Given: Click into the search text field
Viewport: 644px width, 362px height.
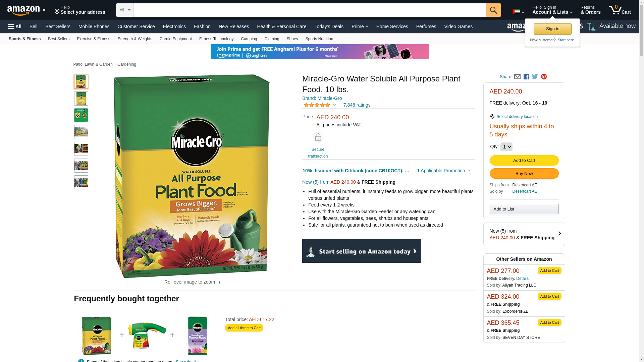Looking at the screenshot, I should [x=309, y=10].
